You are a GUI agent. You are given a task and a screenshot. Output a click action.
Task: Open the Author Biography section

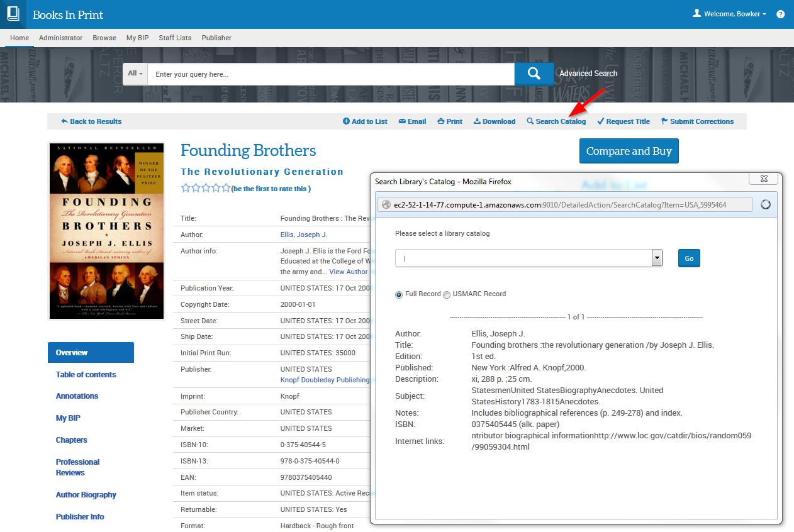click(86, 494)
